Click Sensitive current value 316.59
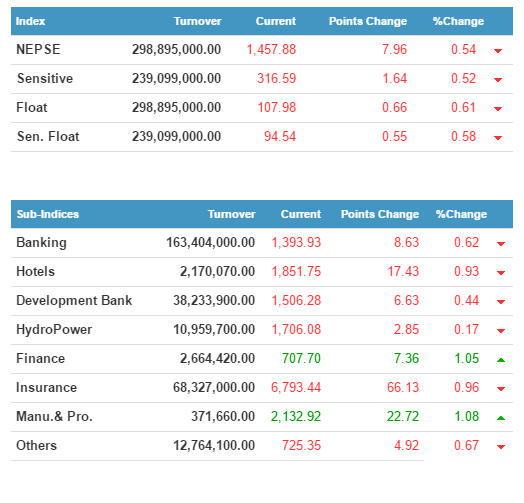The image size is (524, 503). (277, 79)
